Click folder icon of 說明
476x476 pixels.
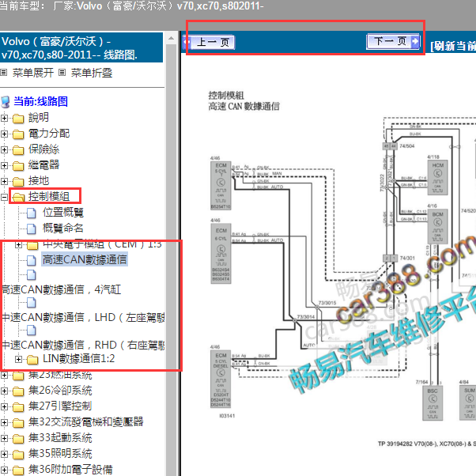18,119
